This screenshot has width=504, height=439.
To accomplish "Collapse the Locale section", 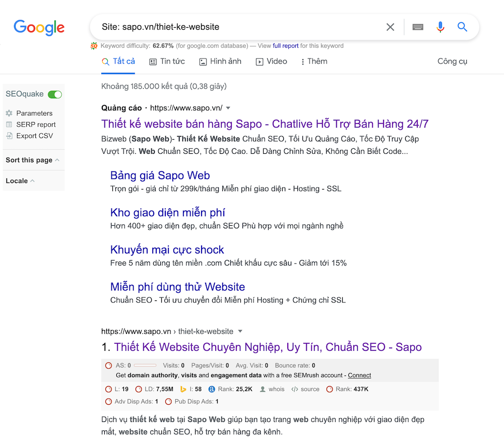I will [x=31, y=180].
